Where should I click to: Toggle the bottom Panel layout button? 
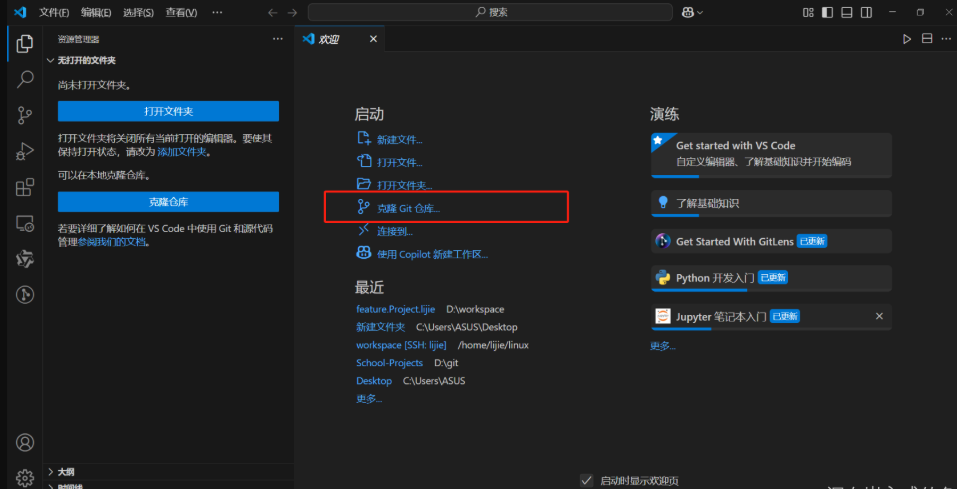coord(847,12)
